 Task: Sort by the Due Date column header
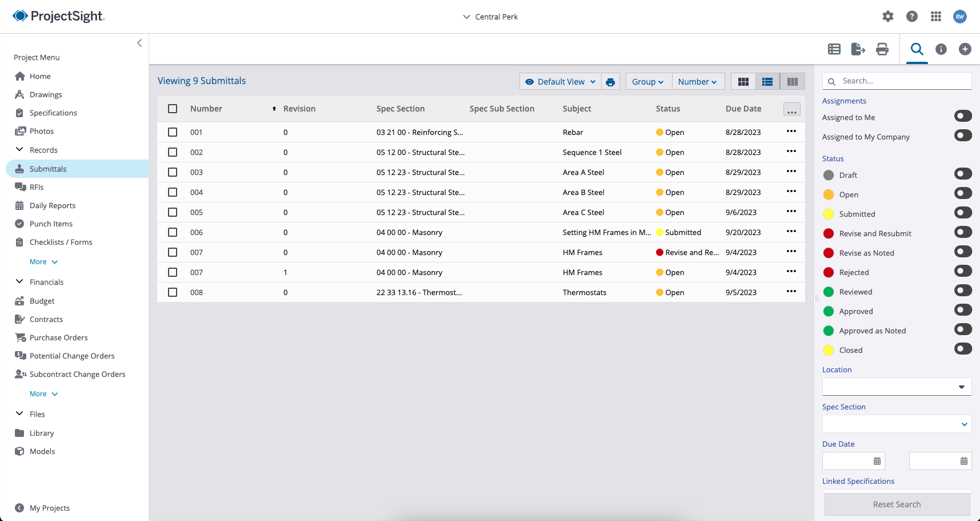coord(743,109)
